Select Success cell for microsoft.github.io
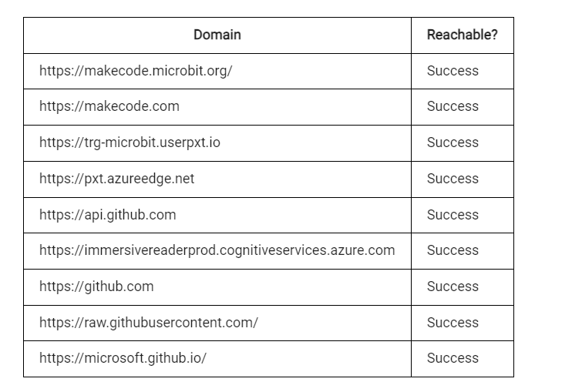572x392 pixels. [x=453, y=358]
